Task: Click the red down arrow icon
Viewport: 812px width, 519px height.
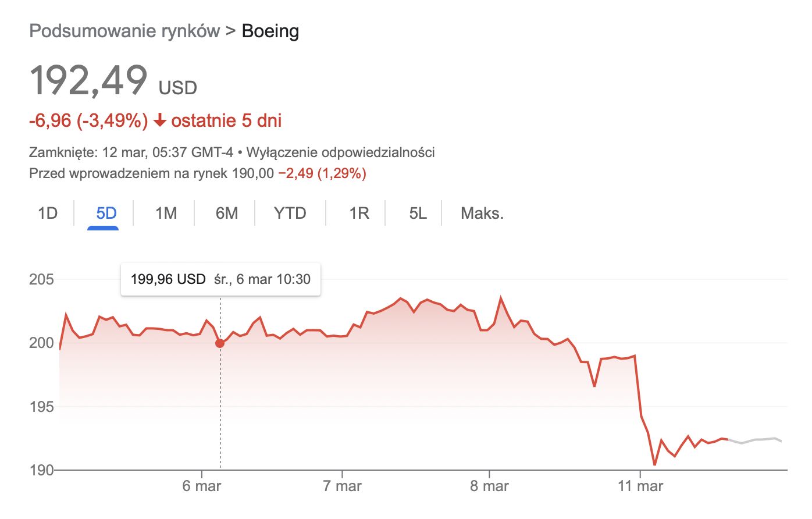Action: coord(160,121)
